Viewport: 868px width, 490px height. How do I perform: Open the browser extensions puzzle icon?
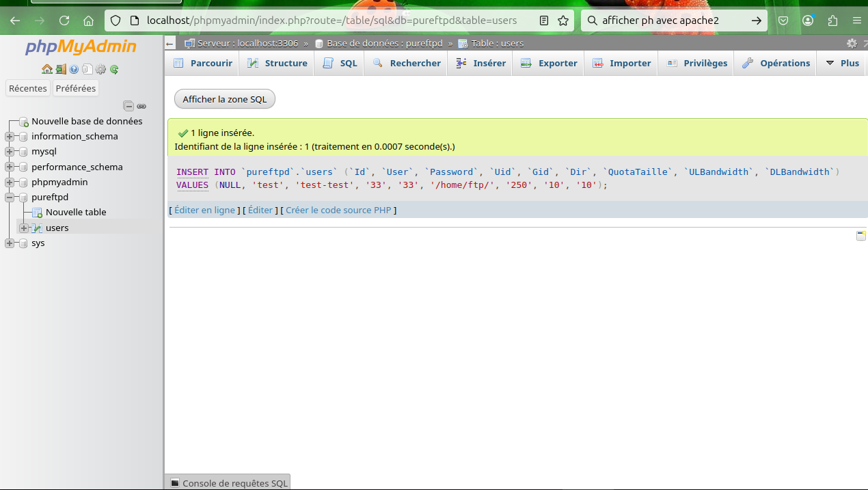click(832, 21)
